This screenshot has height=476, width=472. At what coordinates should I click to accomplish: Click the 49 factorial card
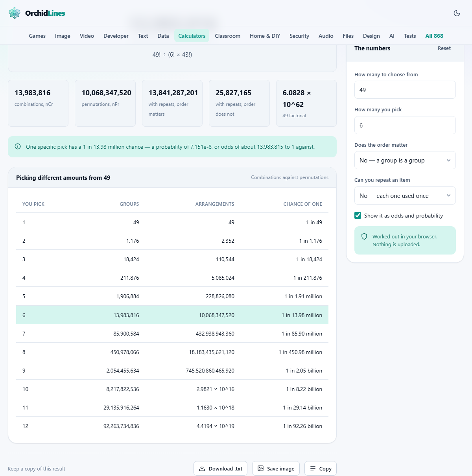click(306, 103)
